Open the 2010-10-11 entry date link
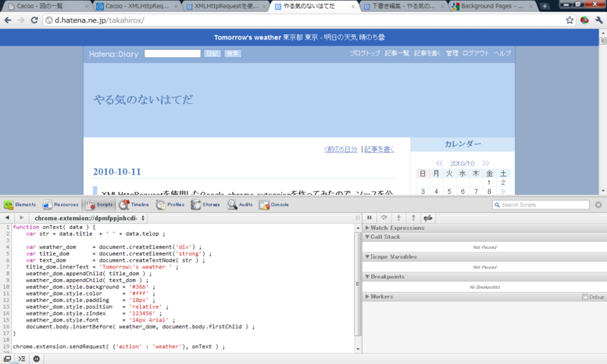Viewport: 607px width, 364px height. [117, 171]
